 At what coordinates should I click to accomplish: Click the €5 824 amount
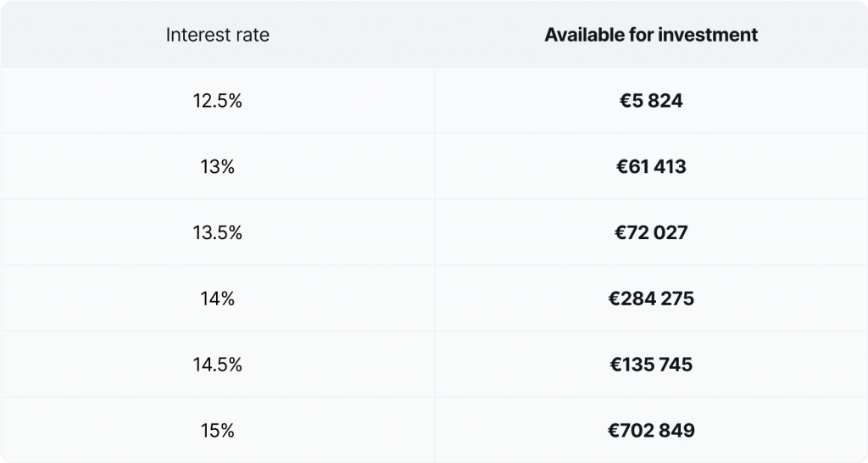pos(651,101)
